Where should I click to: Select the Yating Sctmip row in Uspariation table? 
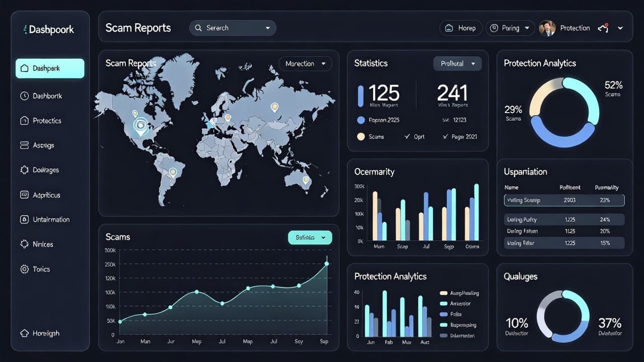click(x=564, y=201)
